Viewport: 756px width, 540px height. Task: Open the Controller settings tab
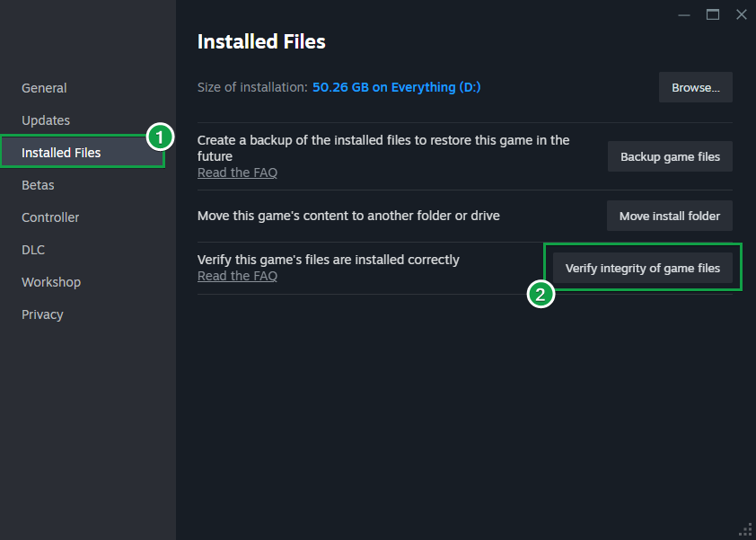pyautogui.click(x=50, y=217)
